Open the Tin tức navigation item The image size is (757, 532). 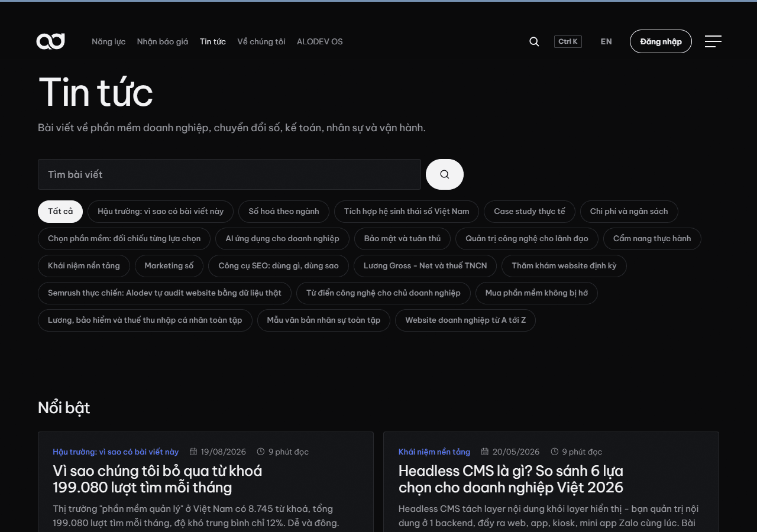click(x=213, y=41)
